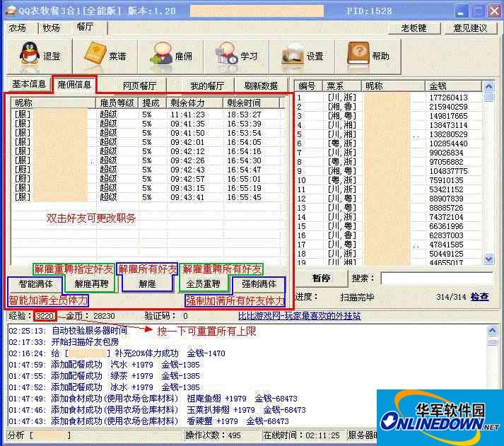Viewport: 504px width, 446px height.
Task: Switch to the 牧场 tab
Action: 52,28
